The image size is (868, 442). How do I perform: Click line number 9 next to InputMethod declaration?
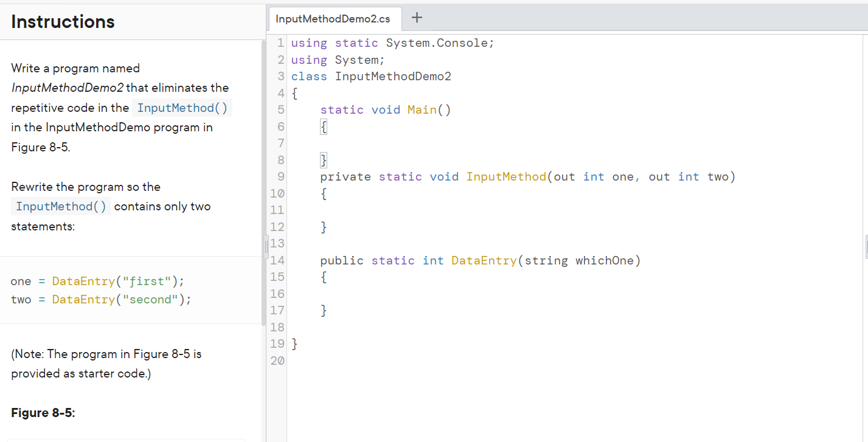[280, 176]
